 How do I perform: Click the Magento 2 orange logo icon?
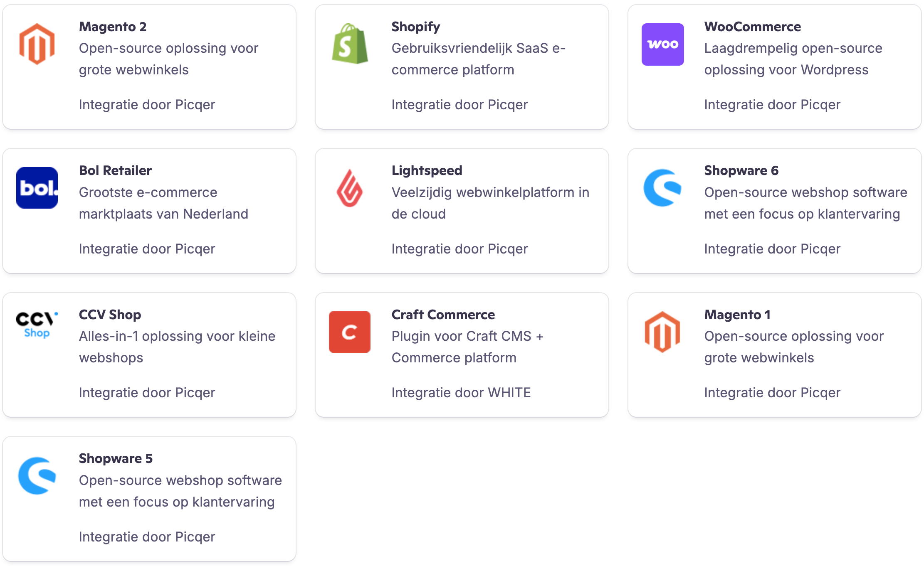click(x=37, y=44)
